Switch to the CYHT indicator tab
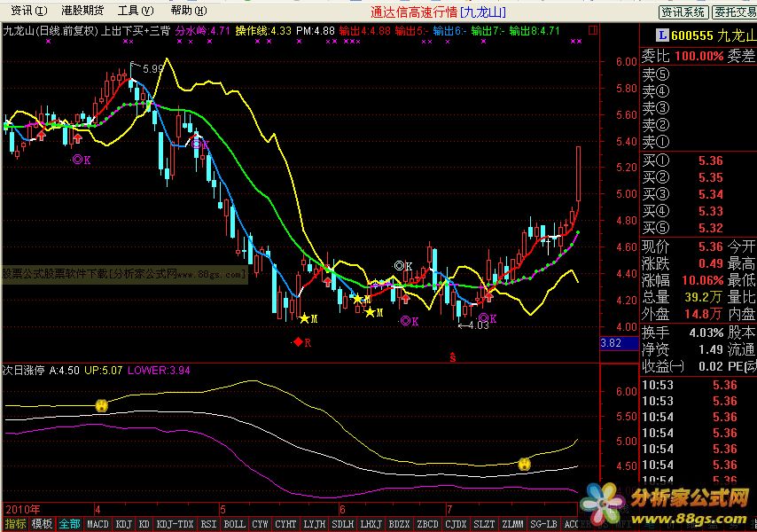This screenshot has height=532, width=757. pos(285,524)
